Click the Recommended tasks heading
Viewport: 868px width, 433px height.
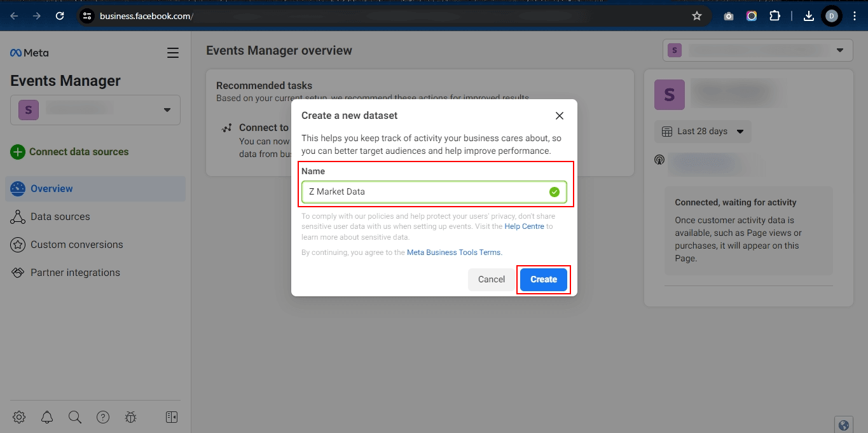point(264,85)
